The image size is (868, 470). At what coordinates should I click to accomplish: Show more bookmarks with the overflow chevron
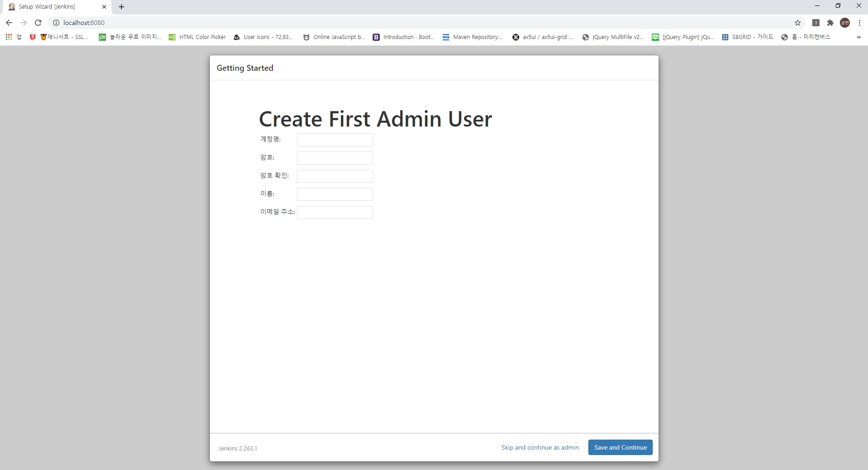[858, 37]
